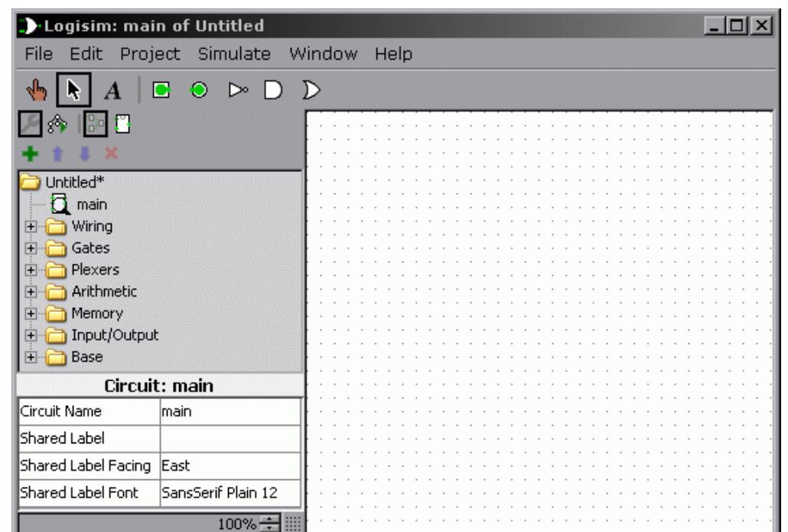The height and width of the screenshot is (532, 788).
Task: Toggle the grid display button
Action: (x=293, y=524)
